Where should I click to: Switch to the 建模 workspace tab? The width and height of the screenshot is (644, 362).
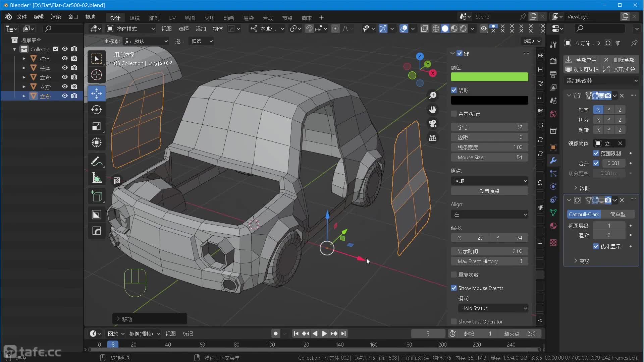coord(135,18)
